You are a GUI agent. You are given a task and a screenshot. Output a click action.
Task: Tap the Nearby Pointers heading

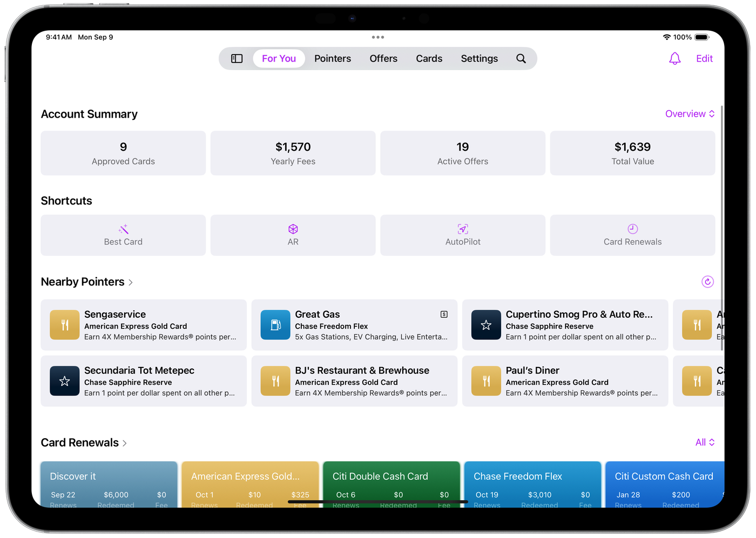point(83,282)
